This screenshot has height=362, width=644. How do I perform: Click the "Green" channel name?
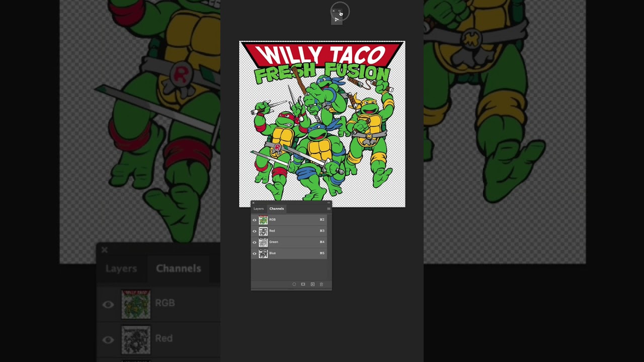274,242
